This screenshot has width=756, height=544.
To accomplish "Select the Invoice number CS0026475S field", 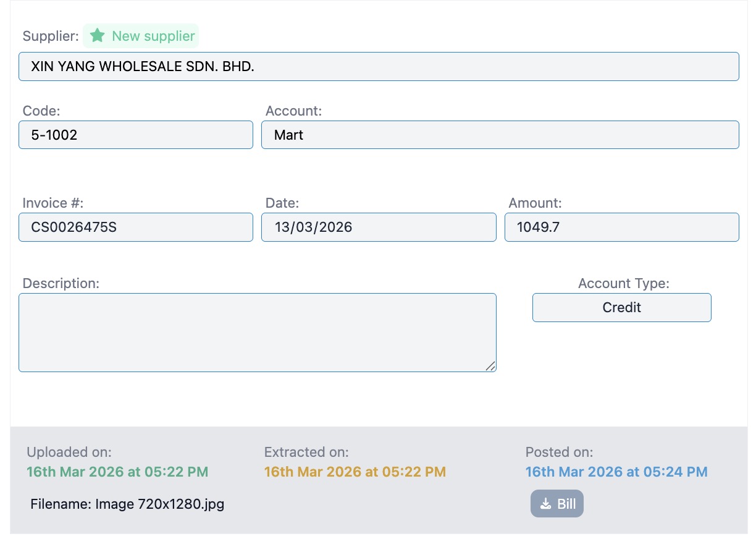I will (135, 227).
